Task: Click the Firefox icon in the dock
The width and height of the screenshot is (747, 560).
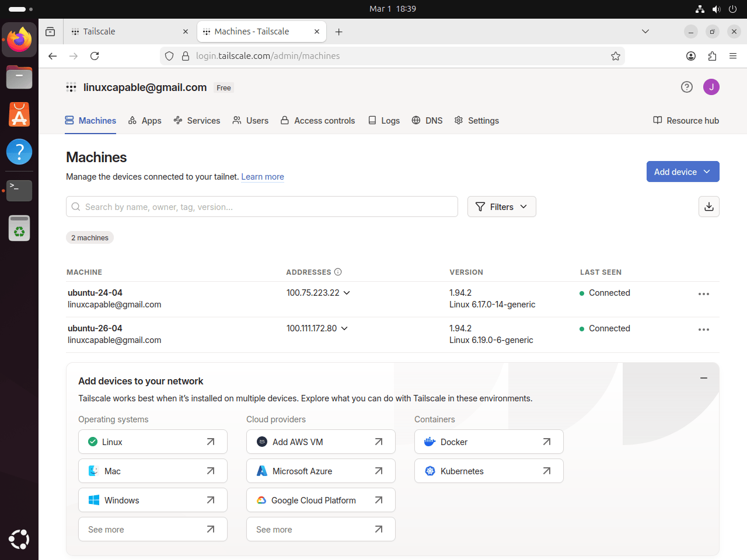Action: (x=19, y=40)
